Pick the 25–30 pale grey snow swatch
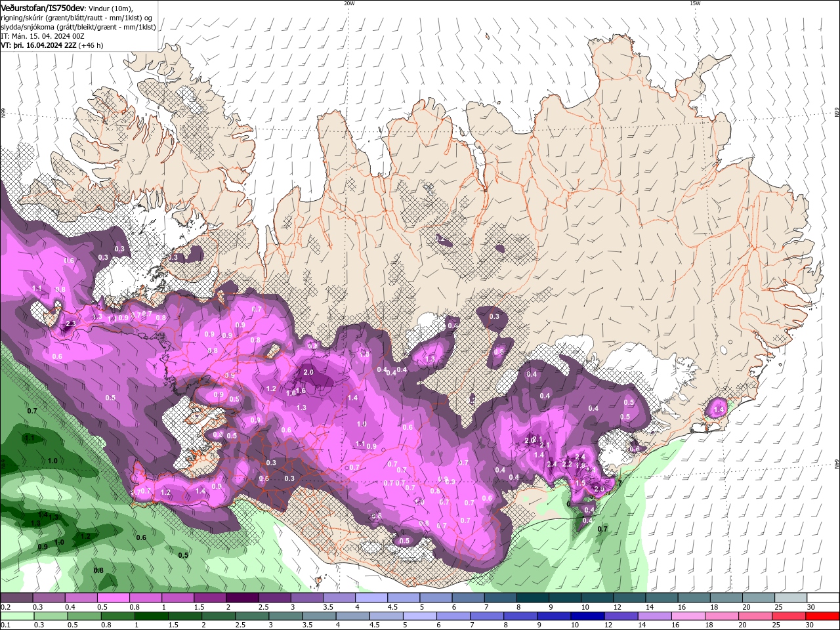840x630 pixels. click(x=791, y=598)
